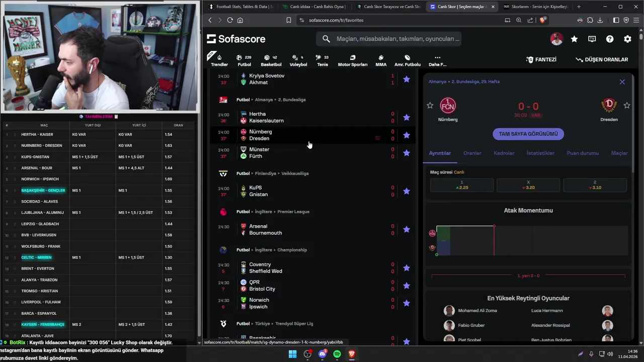The width and height of the screenshot is (644, 362).
Task: Click TAM SAYFA GÖRÜNÜMÜ button
Action: coord(528,134)
